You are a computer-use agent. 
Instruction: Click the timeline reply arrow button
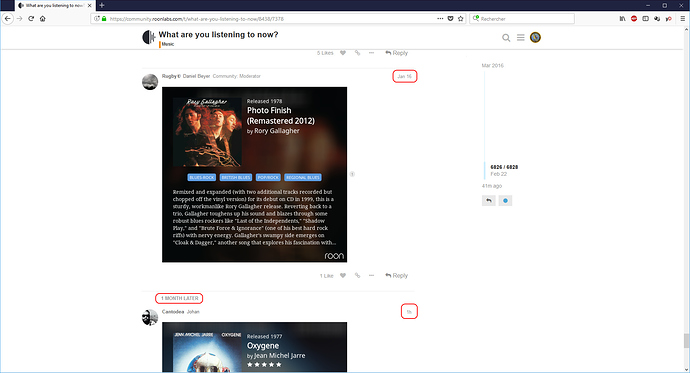489,201
